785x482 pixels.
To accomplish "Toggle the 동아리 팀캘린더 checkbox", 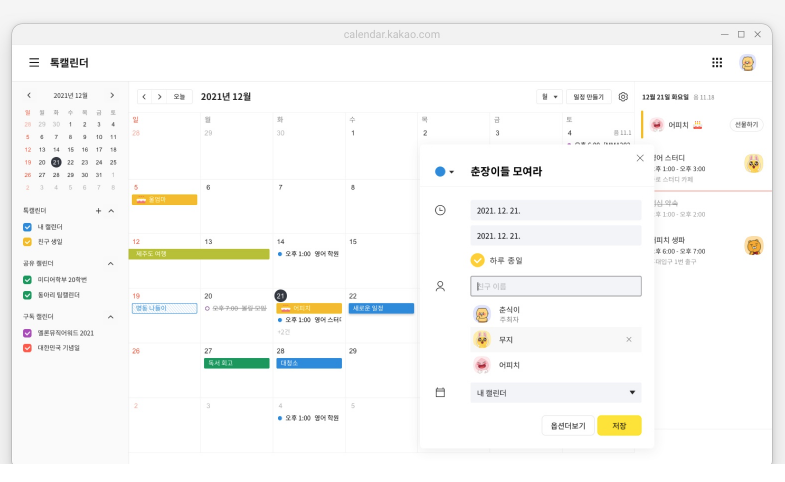I will [28, 295].
